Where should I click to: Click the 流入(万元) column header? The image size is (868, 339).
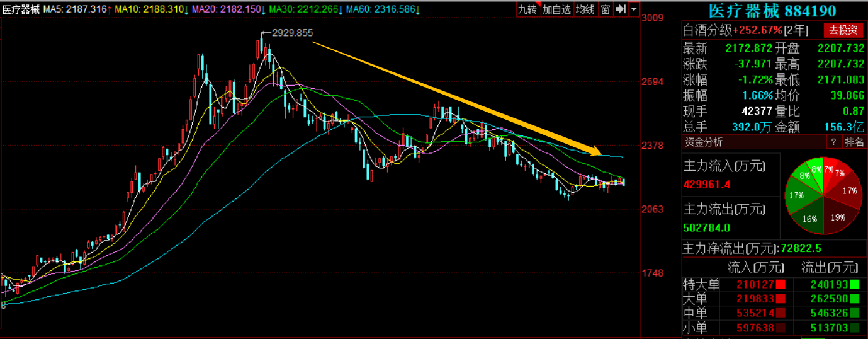pos(756,267)
